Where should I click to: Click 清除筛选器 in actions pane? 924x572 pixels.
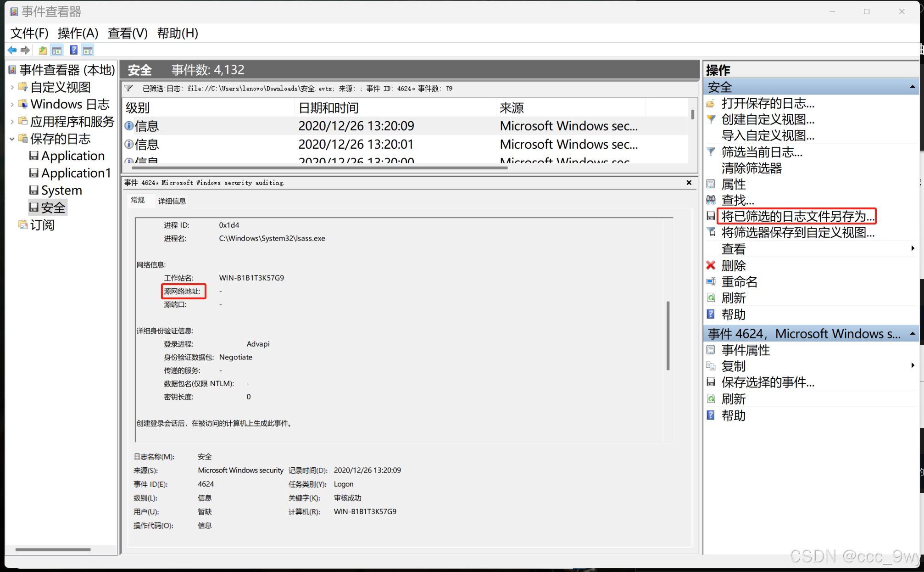[x=751, y=168]
